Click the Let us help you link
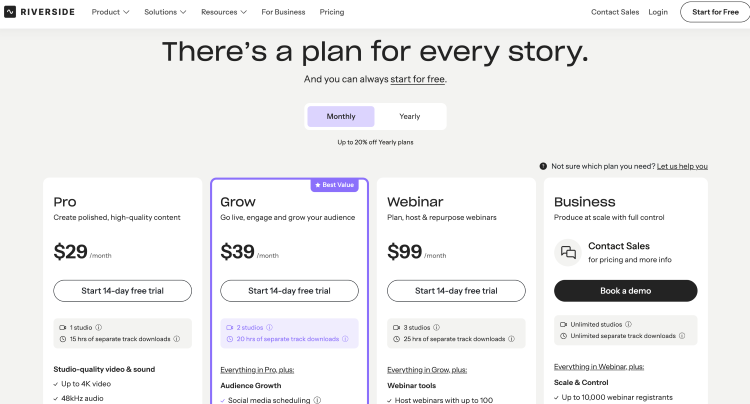750x404 pixels. (x=682, y=166)
